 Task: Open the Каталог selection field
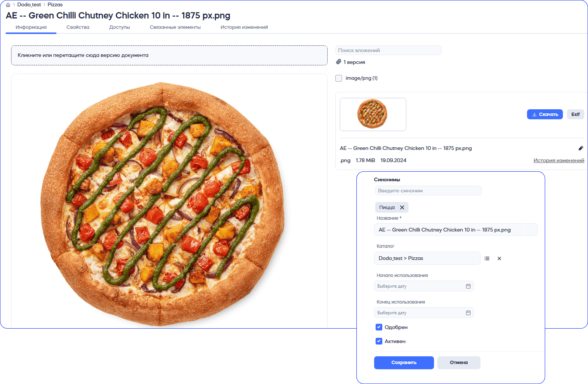427,258
